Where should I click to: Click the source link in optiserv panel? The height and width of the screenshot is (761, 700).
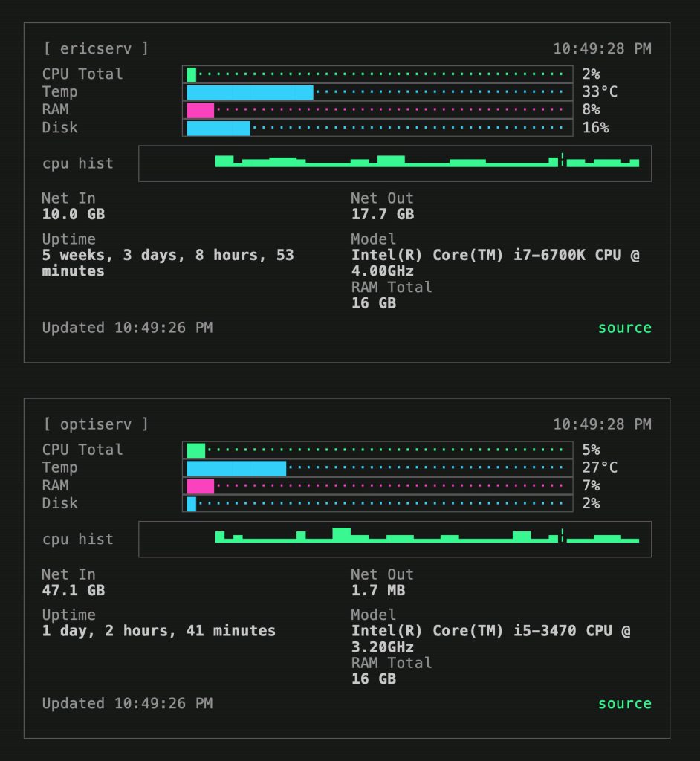624,704
